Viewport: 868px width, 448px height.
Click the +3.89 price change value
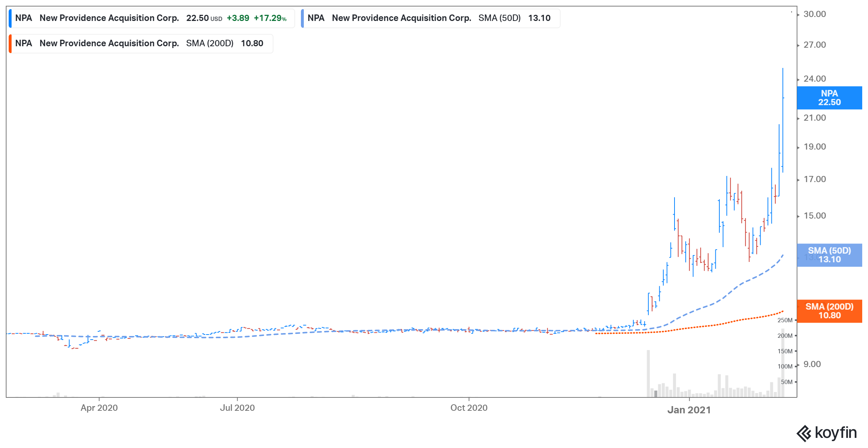coord(238,18)
